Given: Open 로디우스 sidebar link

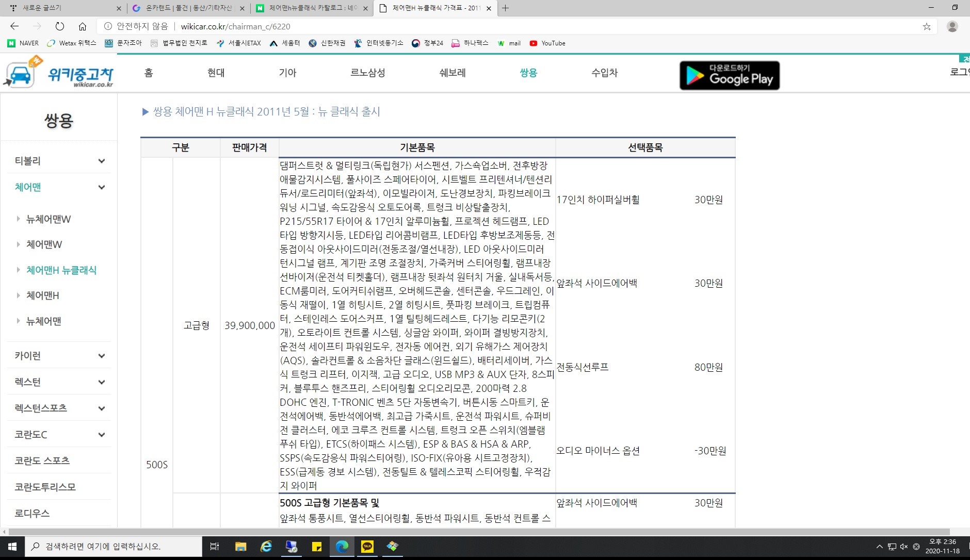Looking at the screenshot, I should (x=32, y=513).
